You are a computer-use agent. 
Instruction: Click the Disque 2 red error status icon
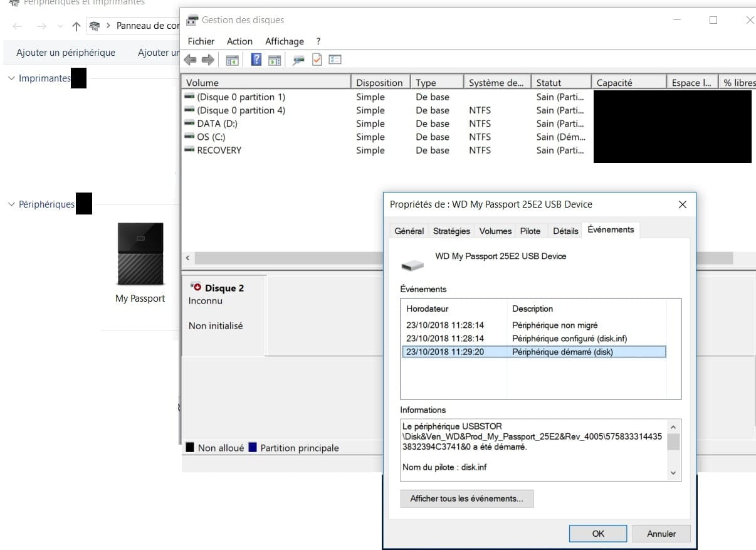(197, 287)
